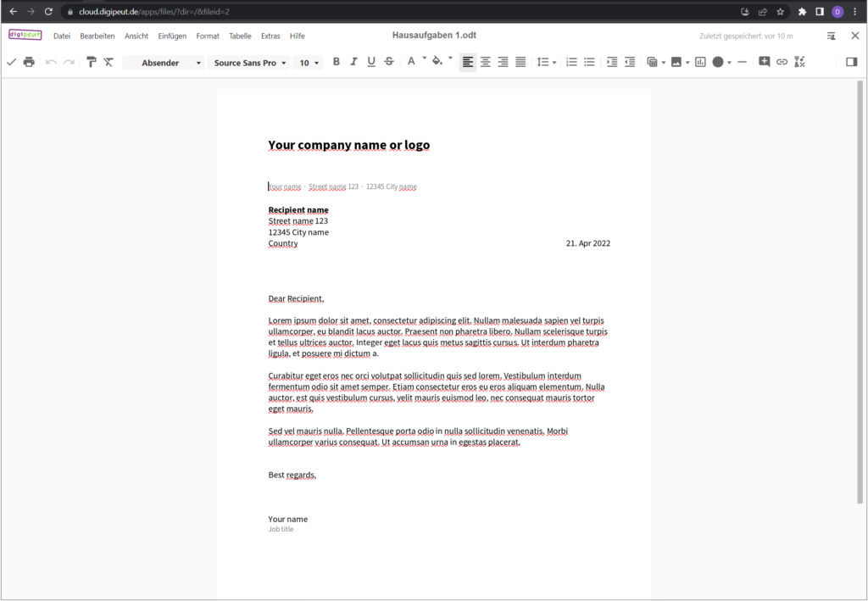Click the insert table icon

pyautogui.click(x=652, y=62)
